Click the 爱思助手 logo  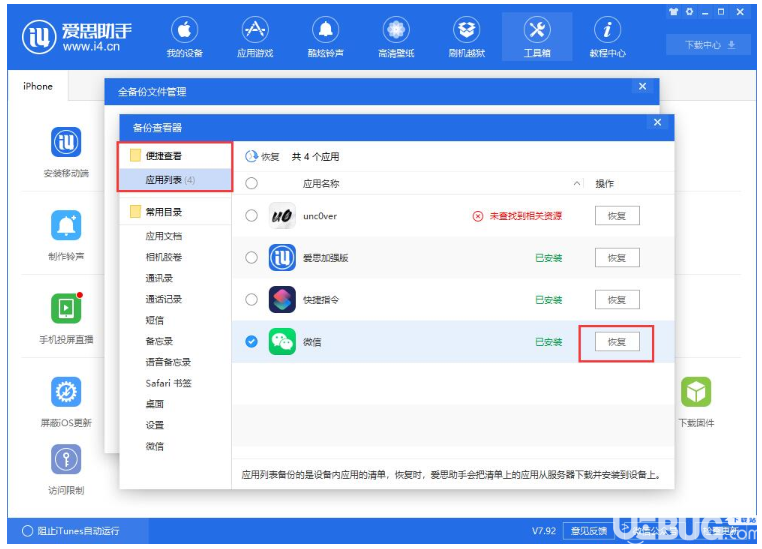(x=78, y=36)
